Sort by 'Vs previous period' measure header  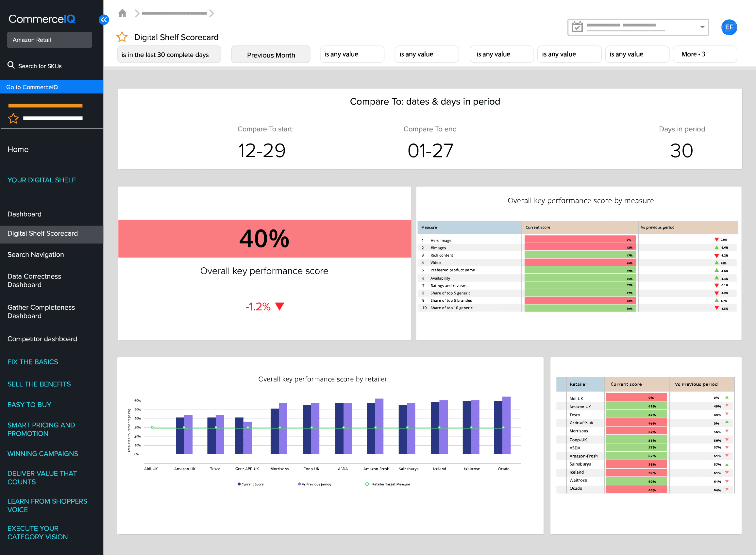pyautogui.click(x=688, y=227)
